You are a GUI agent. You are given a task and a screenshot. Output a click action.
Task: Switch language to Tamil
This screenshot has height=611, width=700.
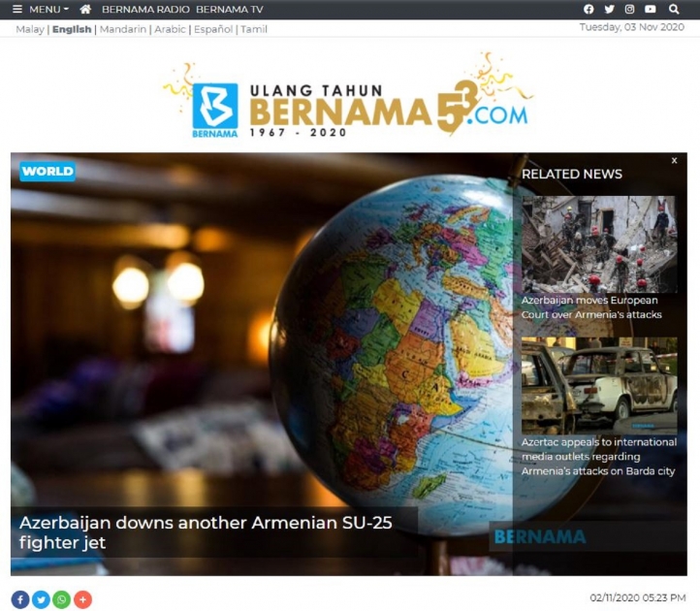(x=254, y=29)
